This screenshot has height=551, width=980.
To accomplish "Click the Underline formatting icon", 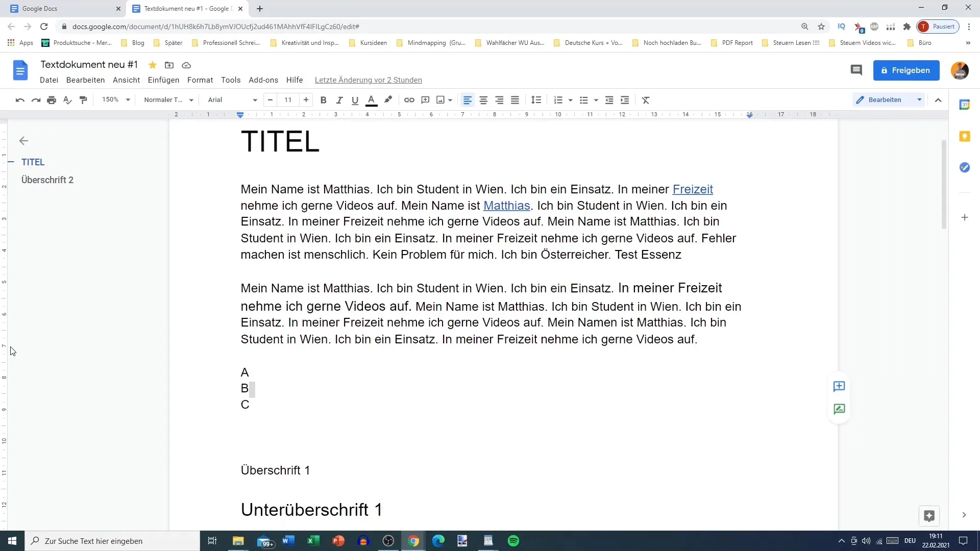I will (x=355, y=99).
